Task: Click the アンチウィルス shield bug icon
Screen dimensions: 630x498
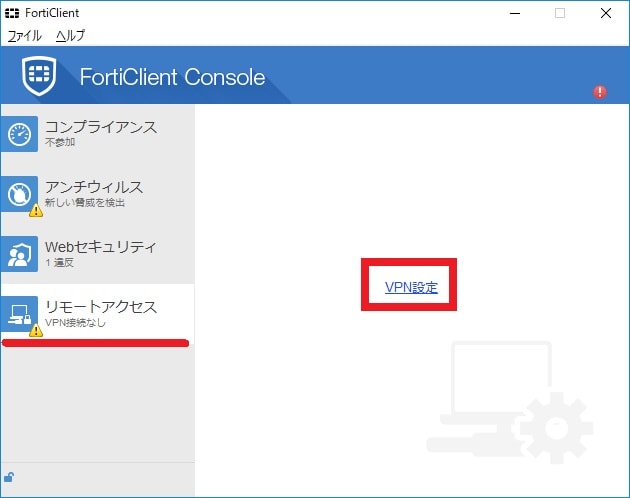Action: point(19,194)
